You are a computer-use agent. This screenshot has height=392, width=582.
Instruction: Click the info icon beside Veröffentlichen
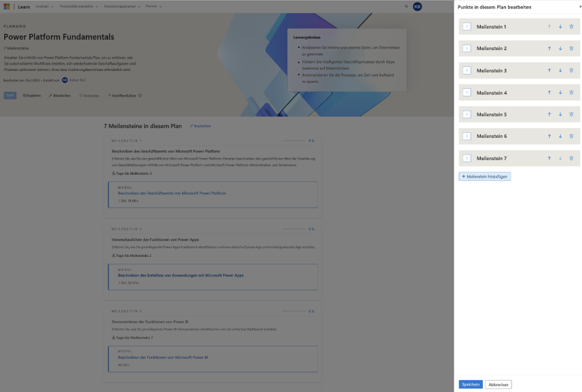(x=140, y=95)
